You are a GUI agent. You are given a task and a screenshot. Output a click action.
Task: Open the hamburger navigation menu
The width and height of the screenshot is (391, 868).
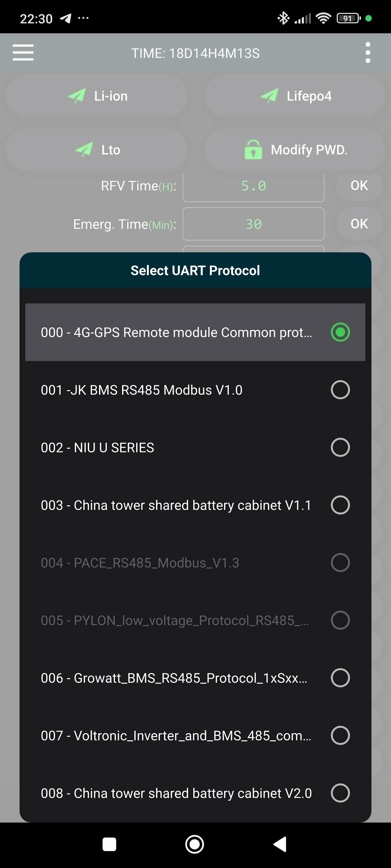coord(23,52)
